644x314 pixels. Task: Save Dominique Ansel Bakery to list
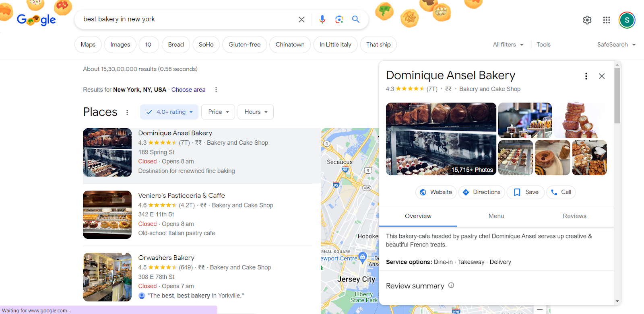point(526,192)
